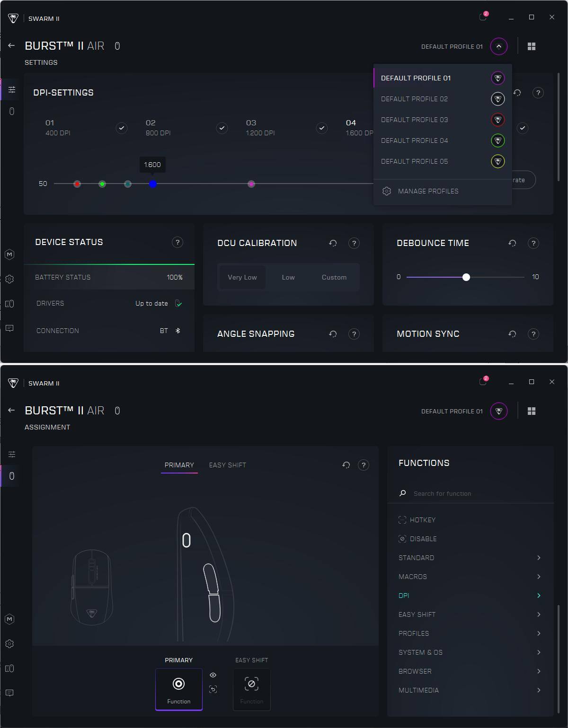This screenshot has width=568, height=728.
Task: Toggle the eye icon next to Primary function
Action: pyautogui.click(x=213, y=675)
